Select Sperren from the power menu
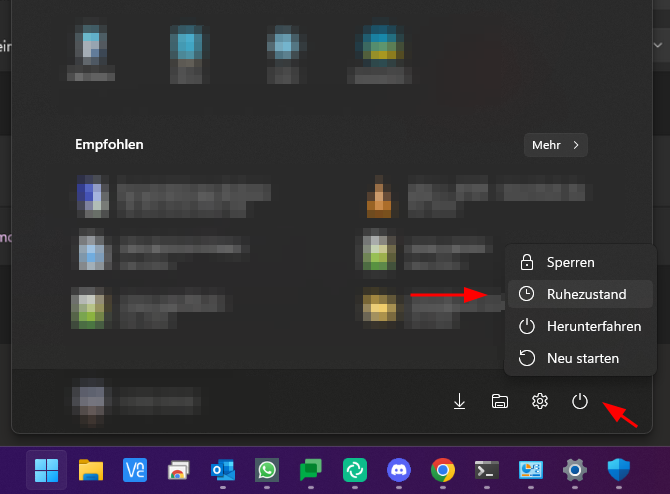Image resolution: width=670 pixels, height=494 pixels. click(580, 262)
